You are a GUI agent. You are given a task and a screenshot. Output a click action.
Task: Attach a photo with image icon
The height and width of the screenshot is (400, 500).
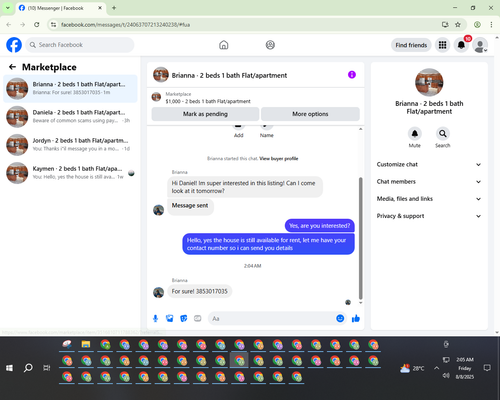[169, 318]
